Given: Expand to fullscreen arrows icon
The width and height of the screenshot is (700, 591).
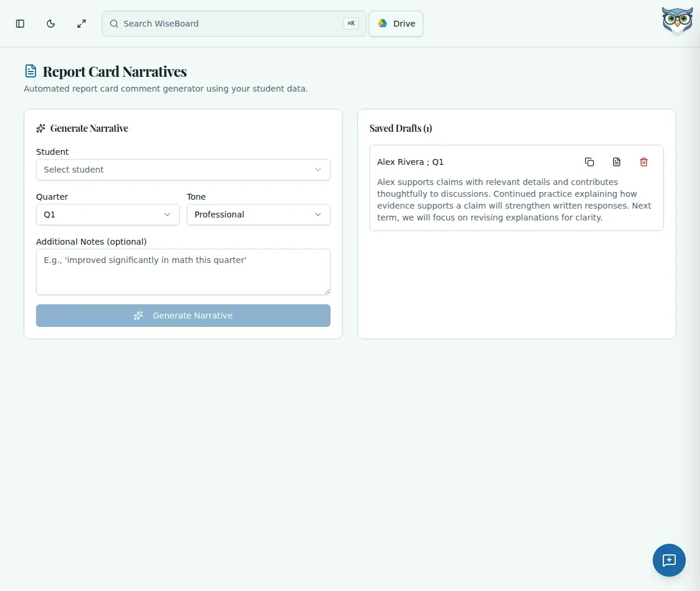Looking at the screenshot, I should click(81, 24).
